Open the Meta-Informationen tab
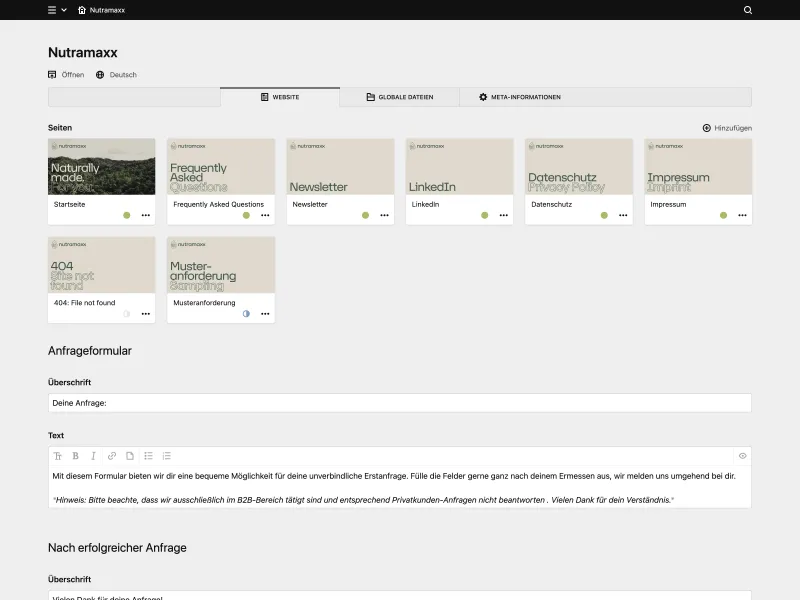 [x=521, y=97]
